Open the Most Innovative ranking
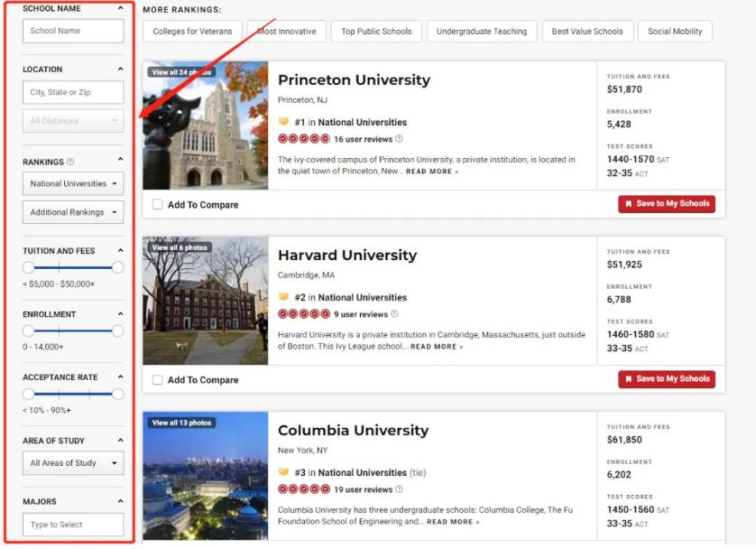 (x=287, y=32)
